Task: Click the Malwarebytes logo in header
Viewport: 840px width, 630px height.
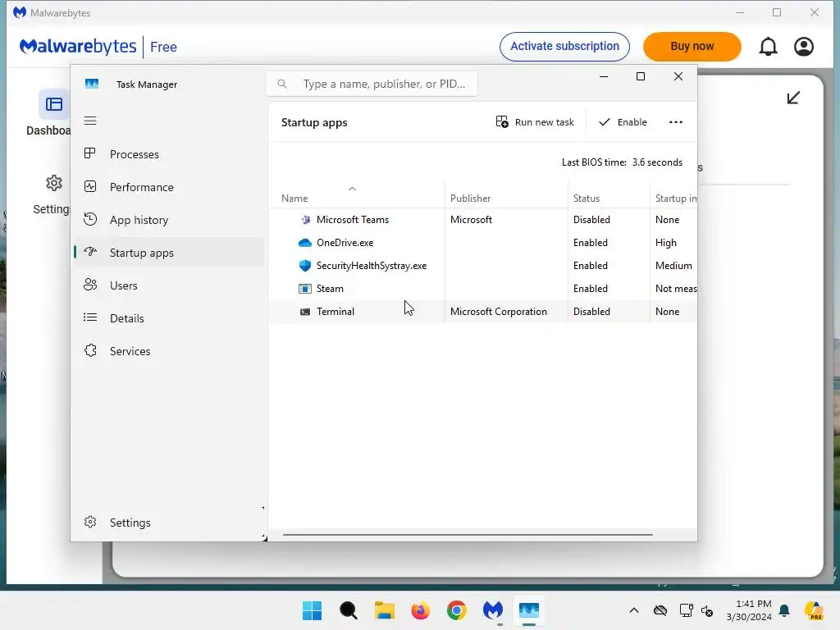Action: 78,47
